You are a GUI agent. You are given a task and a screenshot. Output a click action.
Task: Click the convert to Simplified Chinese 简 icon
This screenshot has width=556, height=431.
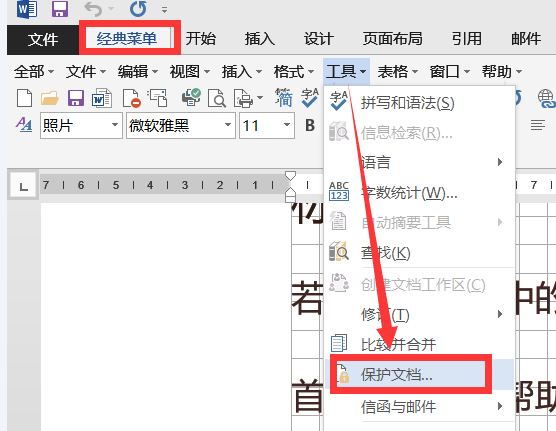coord(284,98)
